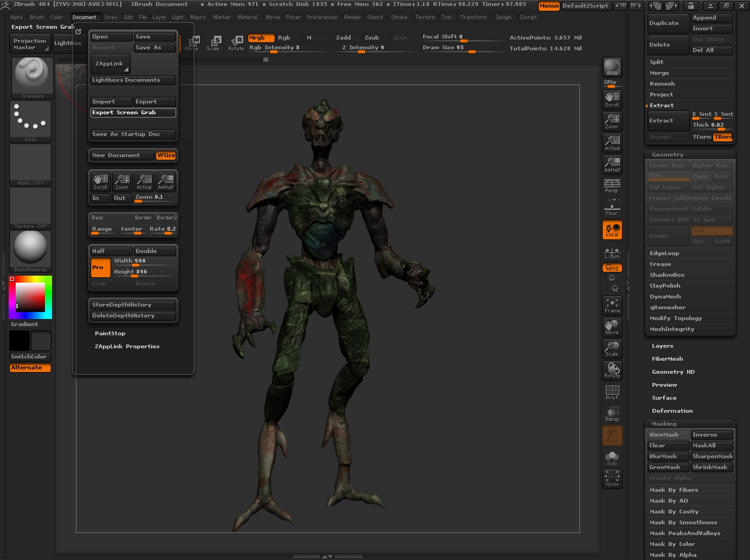The height and width of the screenshot is (560, 750).
Task: Select the Scroll canvas icon in right shelf
Action: pos(612,99)
